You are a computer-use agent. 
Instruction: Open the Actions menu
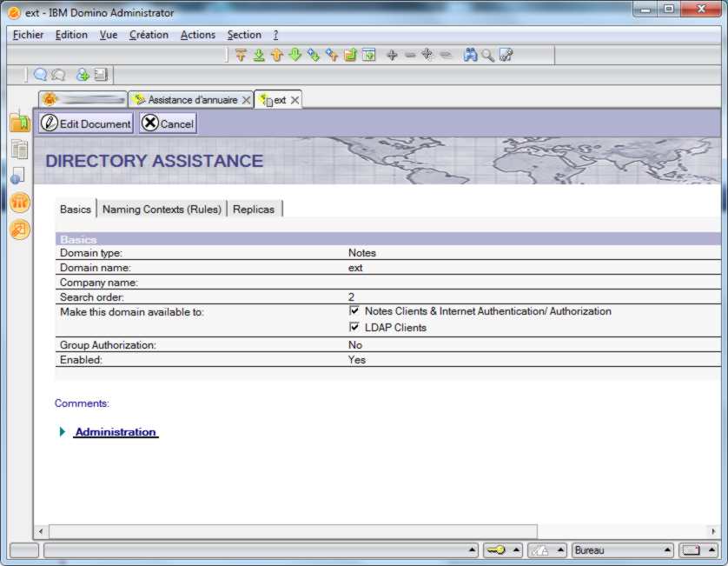(x=197, y=35)
